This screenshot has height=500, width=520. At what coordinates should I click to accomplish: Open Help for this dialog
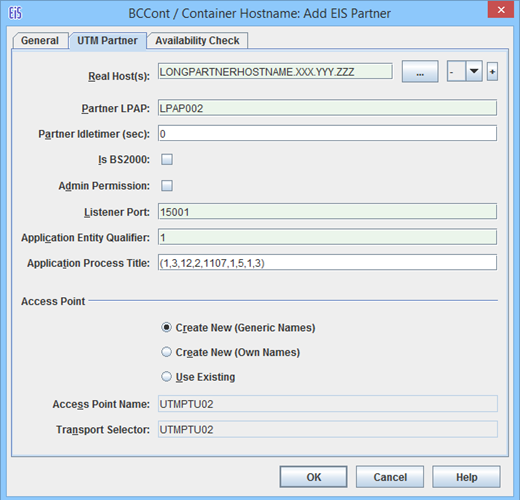(x=466, y=477)
